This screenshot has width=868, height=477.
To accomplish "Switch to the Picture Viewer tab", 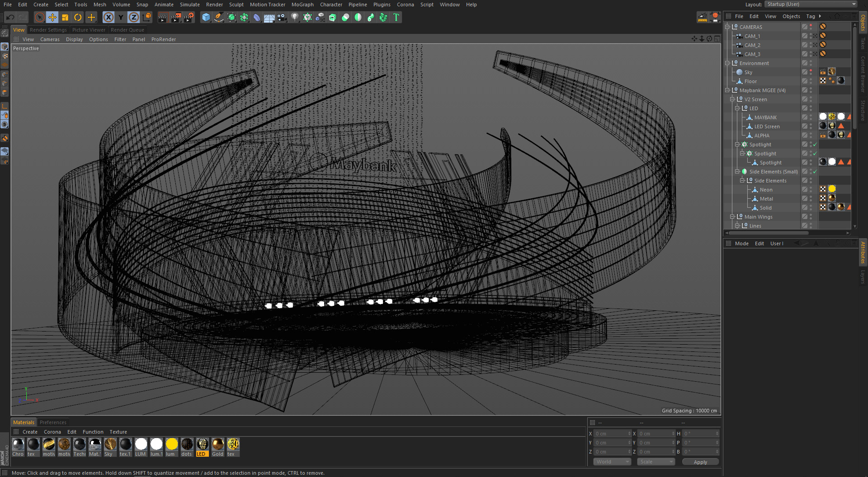I will [89, 30].
